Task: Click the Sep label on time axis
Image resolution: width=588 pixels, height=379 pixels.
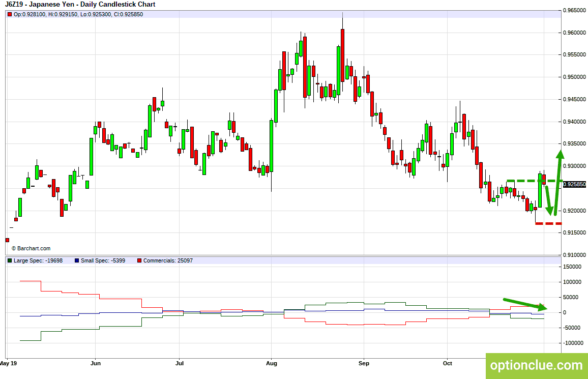Action: point(364,363)
